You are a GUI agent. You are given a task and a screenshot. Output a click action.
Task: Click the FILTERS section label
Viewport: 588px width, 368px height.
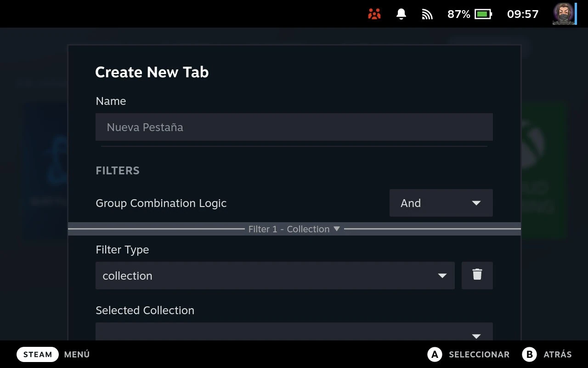118,170
